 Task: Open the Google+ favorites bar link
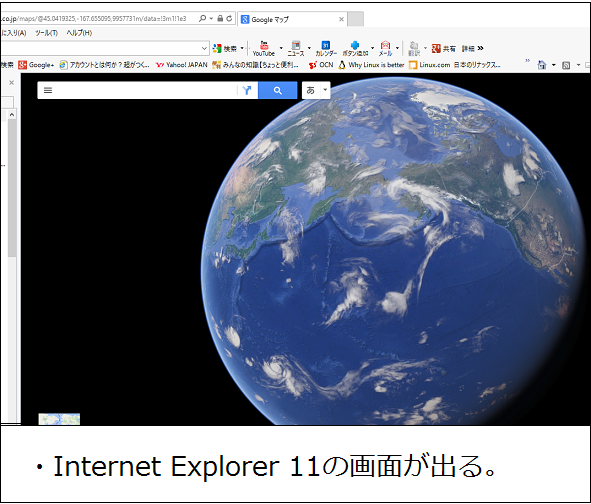[x=36, y=65]
